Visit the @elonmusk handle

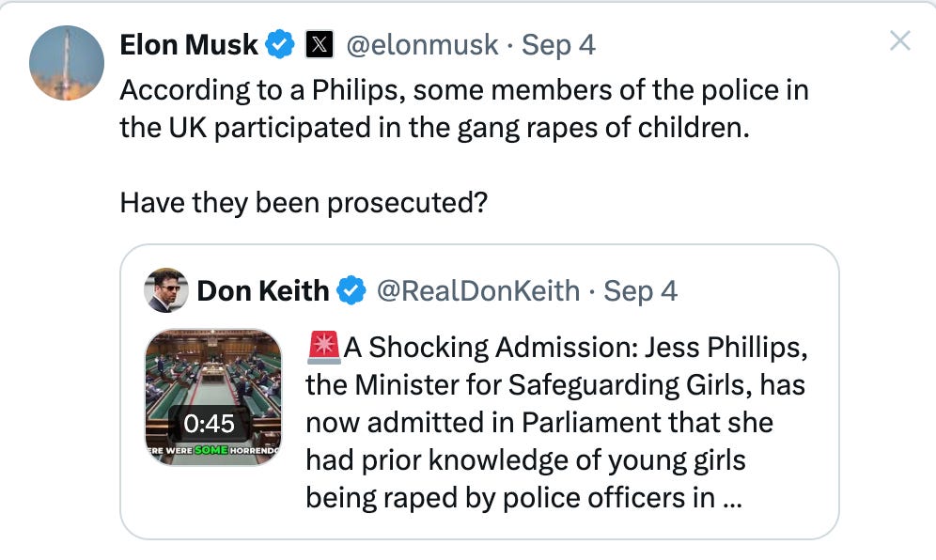pyautogui.click(x=422, y=45)
